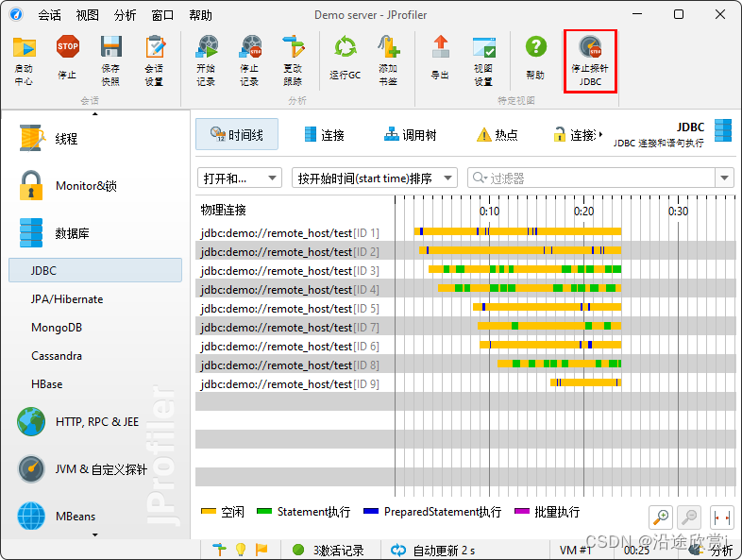Click the status bar flag icon

point(261,549)
